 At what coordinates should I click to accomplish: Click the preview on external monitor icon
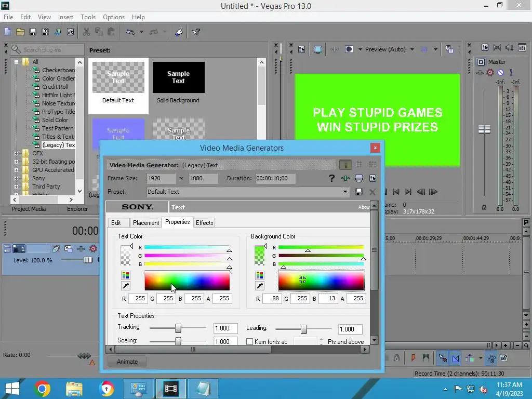pos(317,49)
